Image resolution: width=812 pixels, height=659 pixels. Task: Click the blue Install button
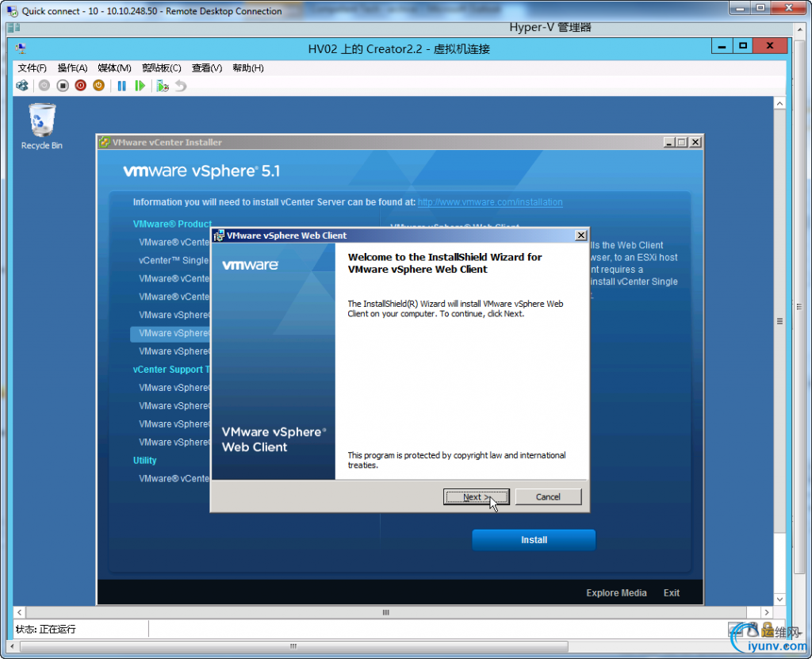[534, 540]
